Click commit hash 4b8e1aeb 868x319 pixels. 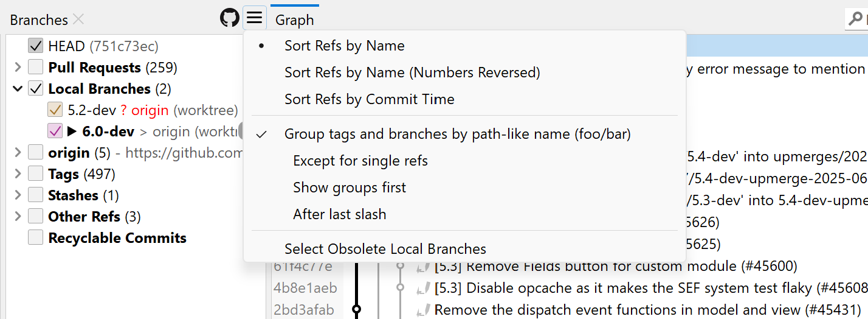pyautogui.click(x=305, y=288)
